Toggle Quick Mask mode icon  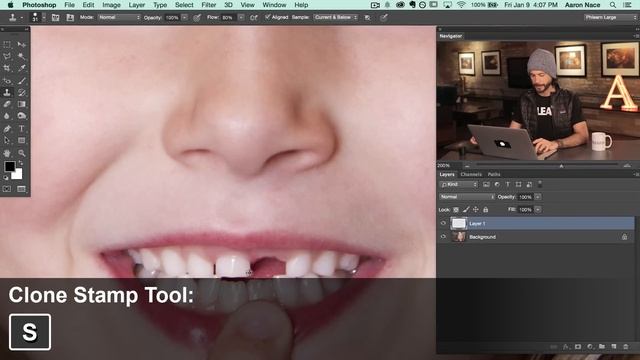coord(7,189)
